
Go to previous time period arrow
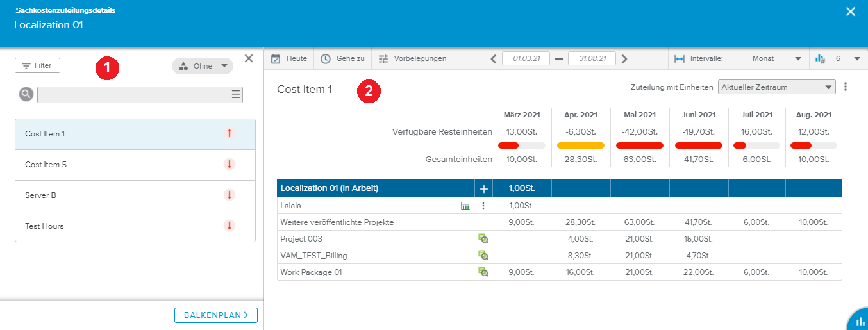(493, 59)
